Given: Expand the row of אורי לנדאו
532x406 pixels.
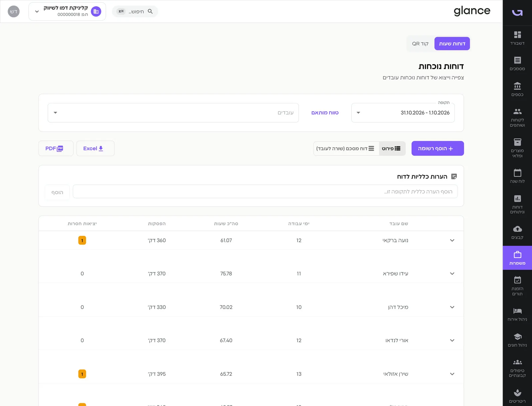Looking at the screenshot, I should coord(452,340).
